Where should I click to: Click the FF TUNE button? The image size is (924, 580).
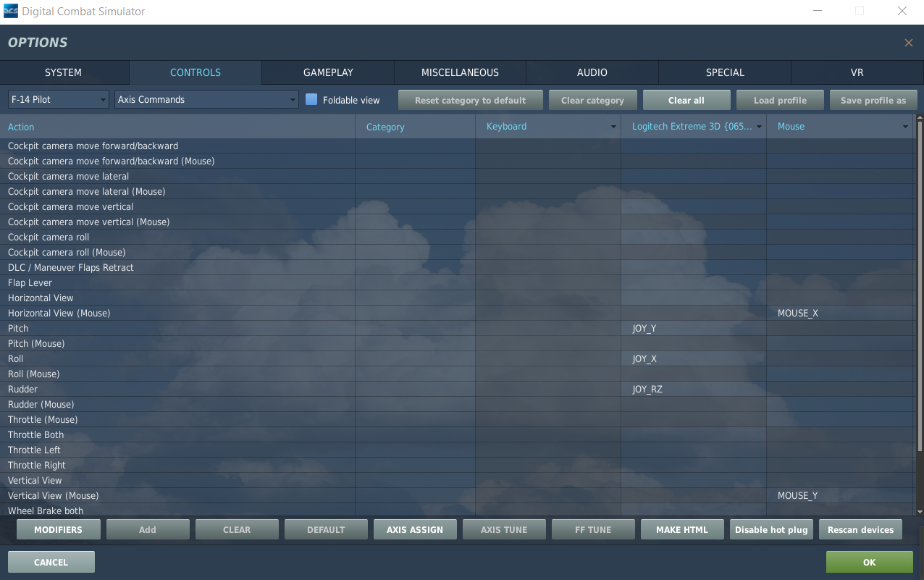point(593,529)
